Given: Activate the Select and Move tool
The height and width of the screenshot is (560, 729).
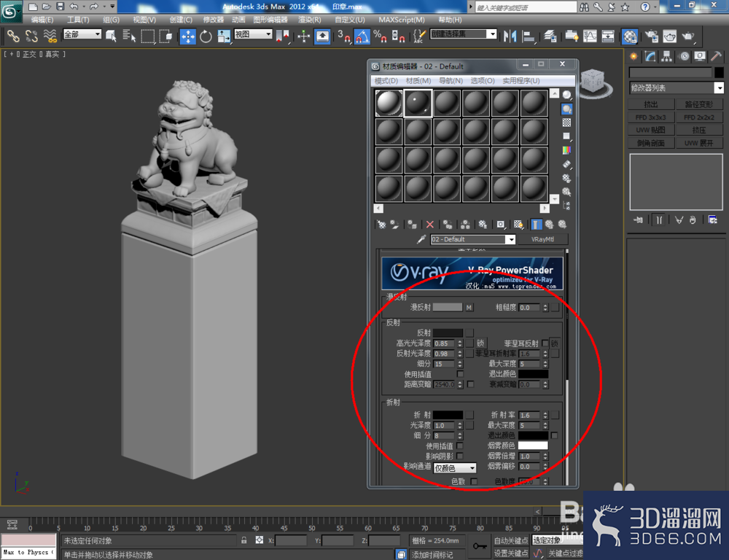Looking at the screenshot, I should click(x=188, y=36).
